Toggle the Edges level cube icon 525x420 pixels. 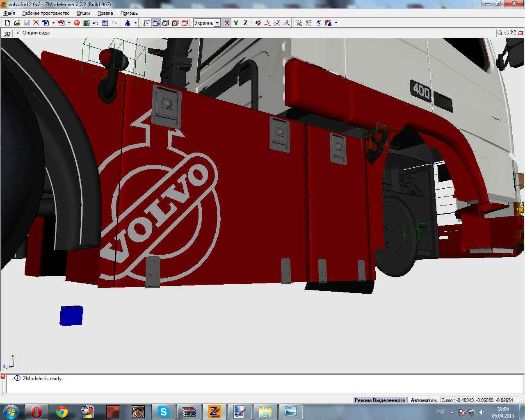click(x=156, y=23)
